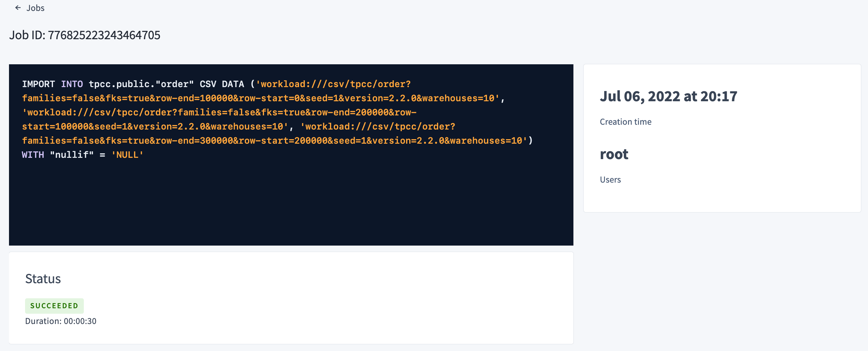This screenshot has height=351, width=868.
Task: Select the WITH nullif clause text
Action: [83, 155]
